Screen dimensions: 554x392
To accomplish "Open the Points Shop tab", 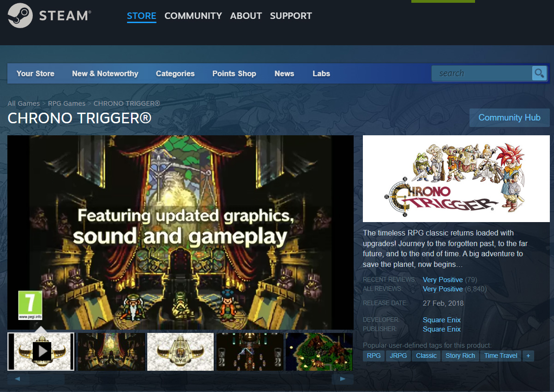I will point(234,73).
